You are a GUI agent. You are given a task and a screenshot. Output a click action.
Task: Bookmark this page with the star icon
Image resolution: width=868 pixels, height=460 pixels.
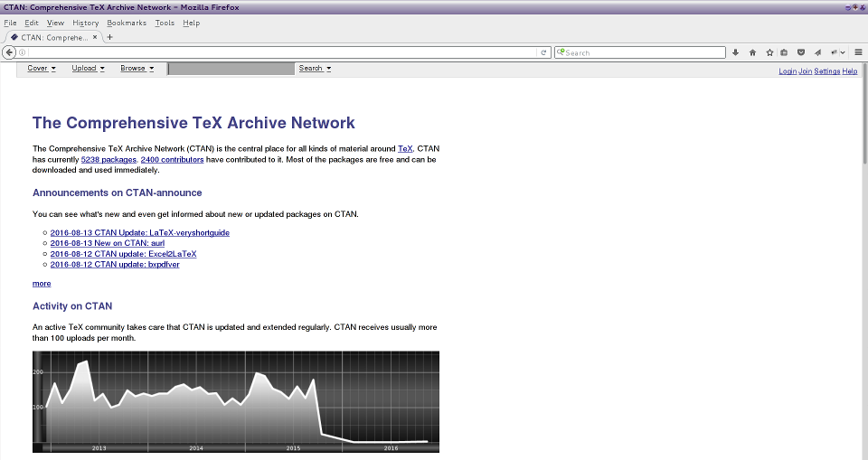click(769, 52)
